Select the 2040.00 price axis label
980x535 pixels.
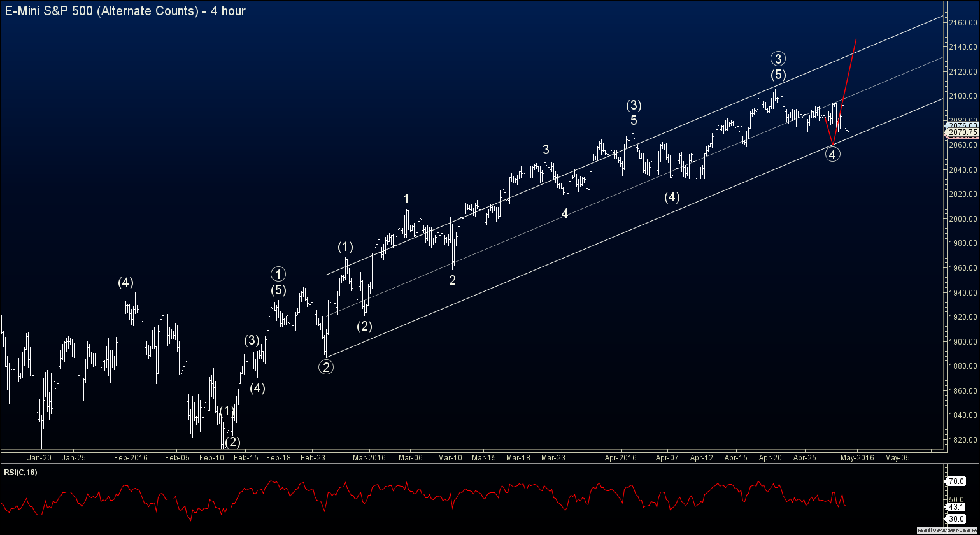click(962, 170)
